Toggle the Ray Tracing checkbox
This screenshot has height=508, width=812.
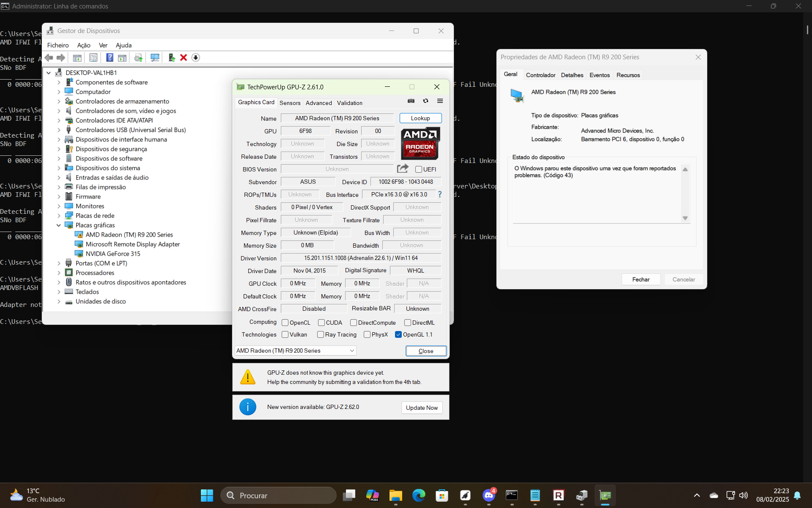tap(321, 334)
